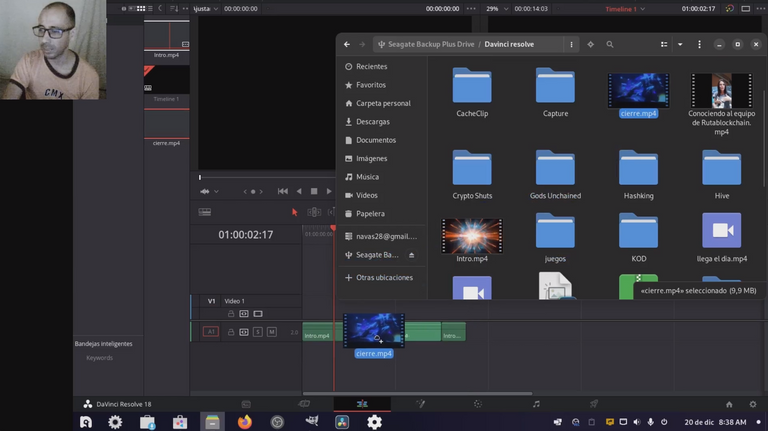Click the source viewer scrubber bar
Viewport: 768px width, 431px height.
point(267,177)
